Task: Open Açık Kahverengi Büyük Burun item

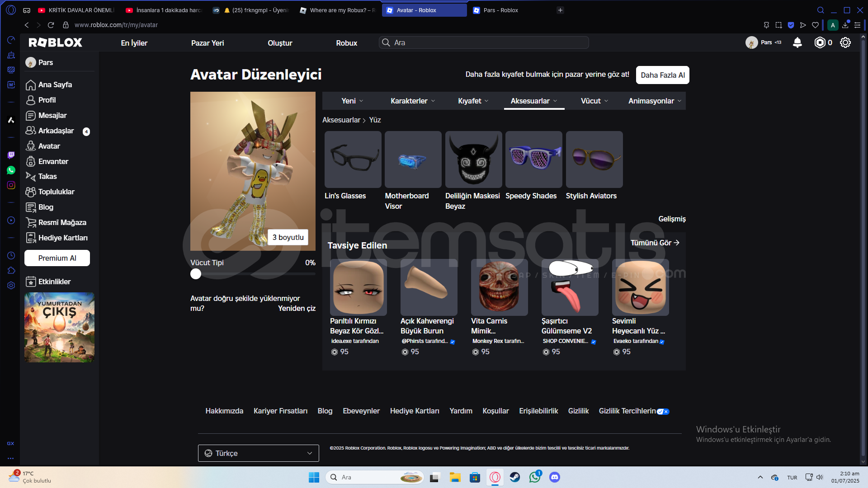Action: coord(429,287)
